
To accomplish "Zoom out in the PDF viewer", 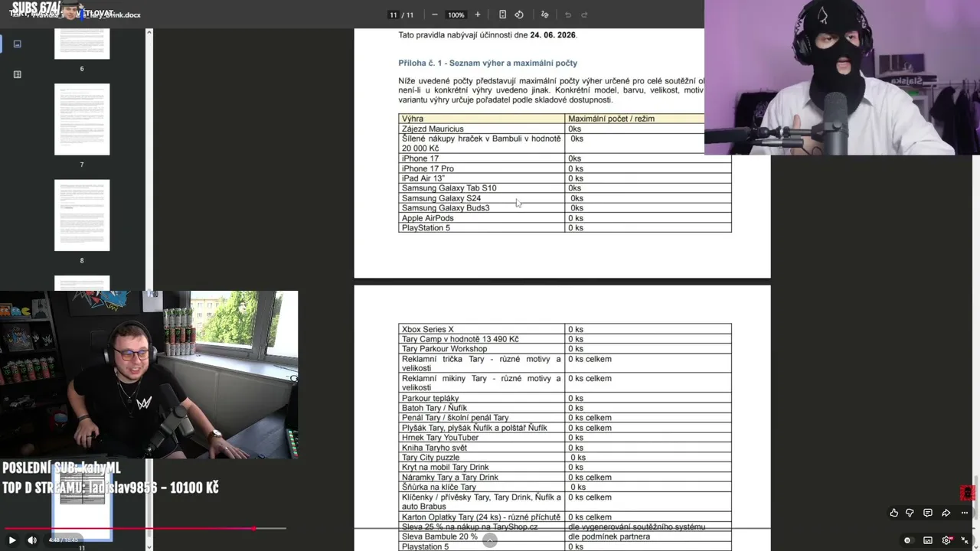I will (435, 15).
